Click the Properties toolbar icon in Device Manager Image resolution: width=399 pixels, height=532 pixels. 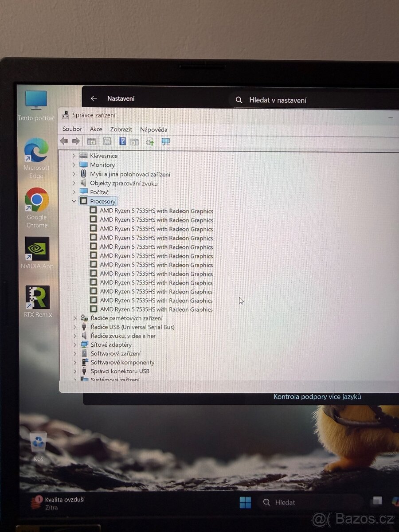pyautogui.click(x=107, y=141)
